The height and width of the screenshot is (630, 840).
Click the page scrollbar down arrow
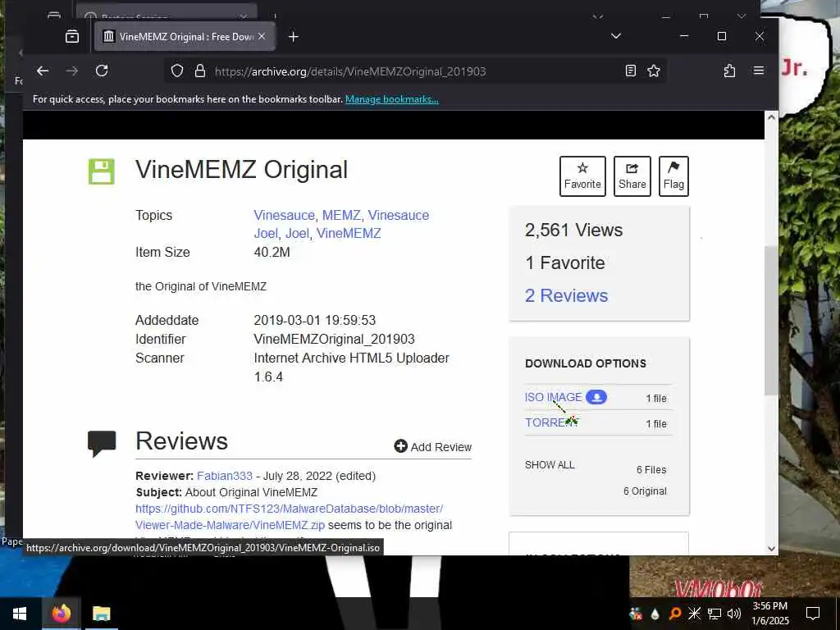771,549
